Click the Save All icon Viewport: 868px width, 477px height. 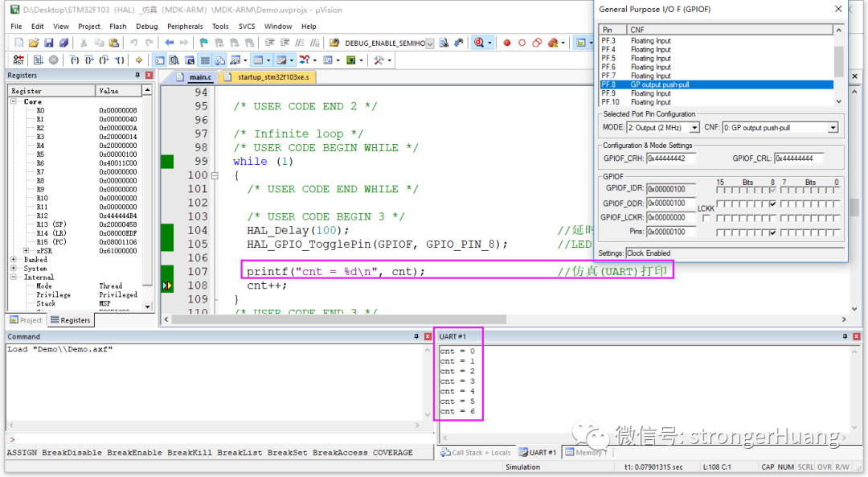click(x=63, y=43)
